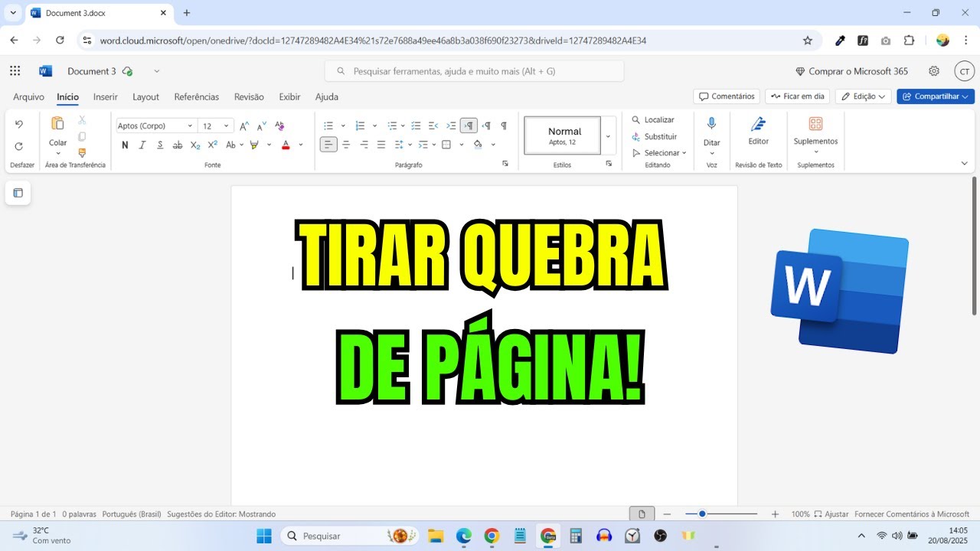Open the Referências tab

pyautogui.click(x=197, y=97)
